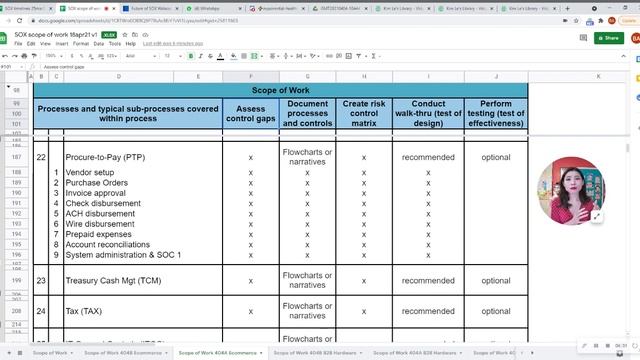Open the zoom level dropdown
The image size is (640, 360).
[54, 56]
